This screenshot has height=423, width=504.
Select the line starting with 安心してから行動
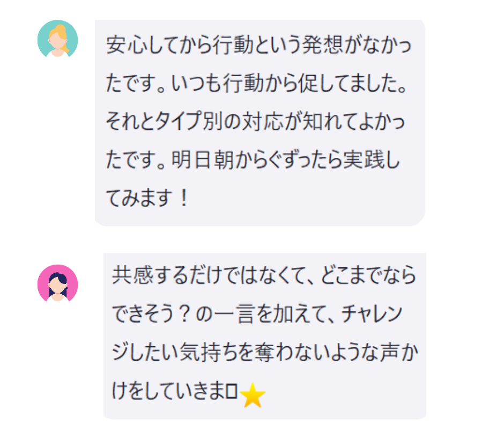[259, 45]
